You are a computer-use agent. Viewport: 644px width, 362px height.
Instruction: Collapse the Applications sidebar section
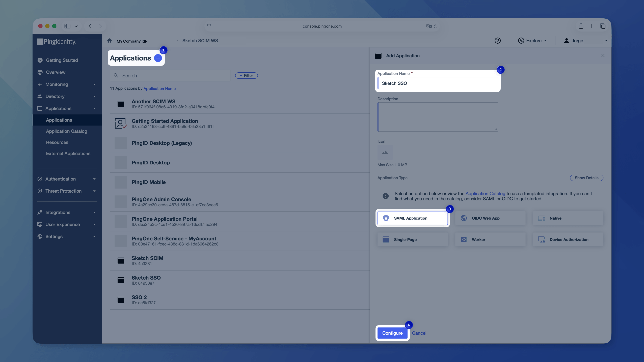67,108
